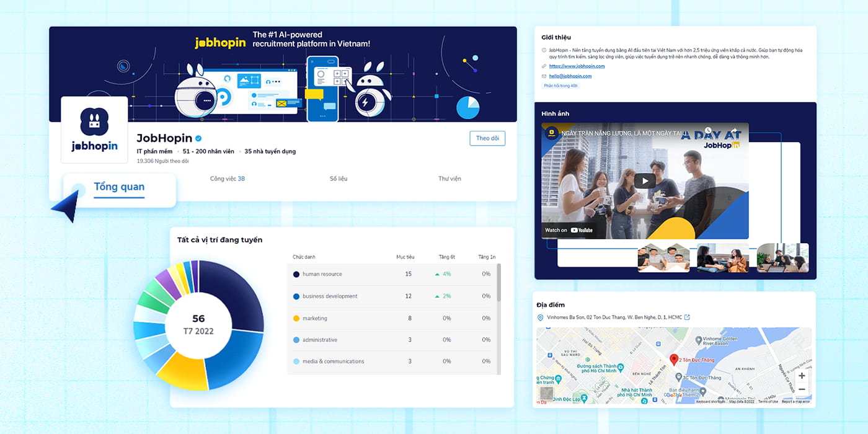Open the hello@jobhopin.com email link
This screenshot has width=868, height=434.
click(x=570, y=76)
